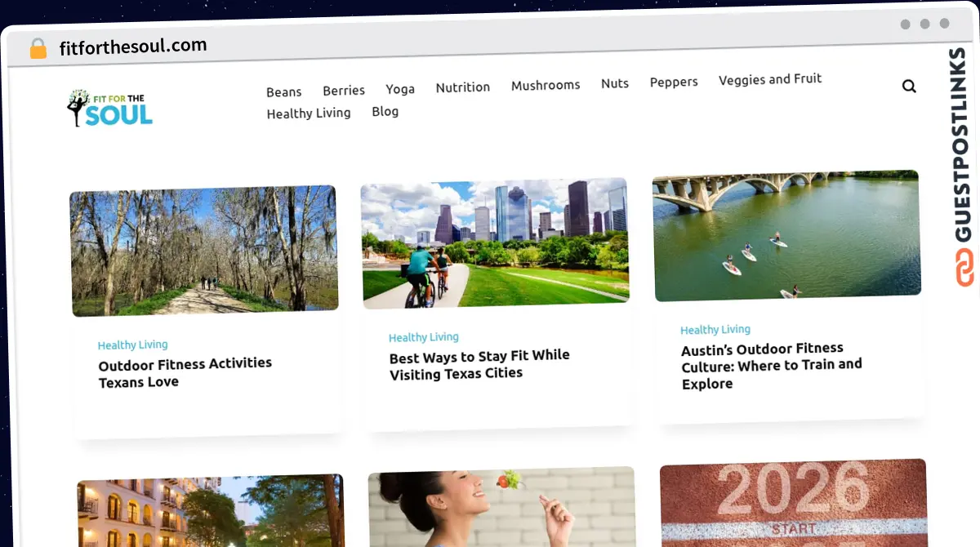Open Best Ways to Stay Fit article
Viewport: 980px width, 547px height.
pyautogui.click(x=479, y=364)
